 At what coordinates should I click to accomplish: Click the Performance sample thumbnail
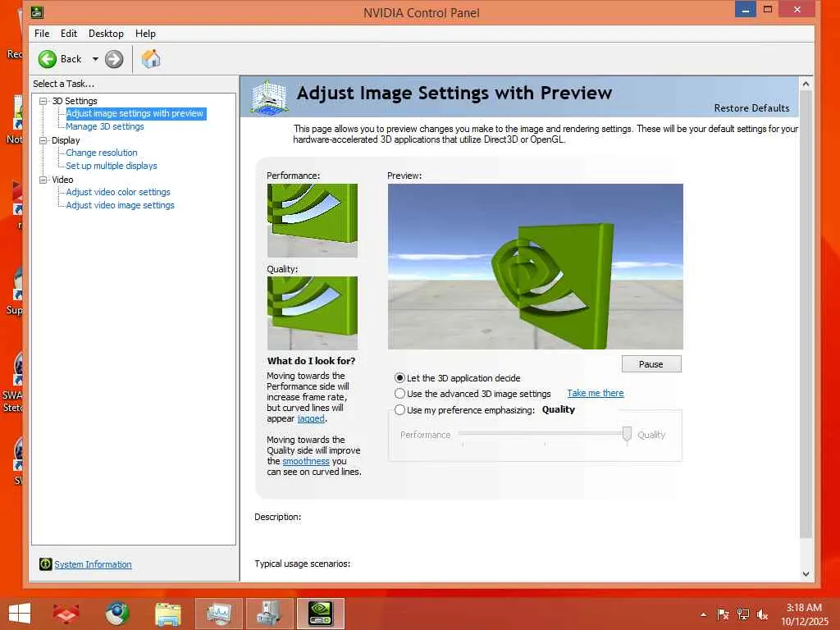[313, 220]
